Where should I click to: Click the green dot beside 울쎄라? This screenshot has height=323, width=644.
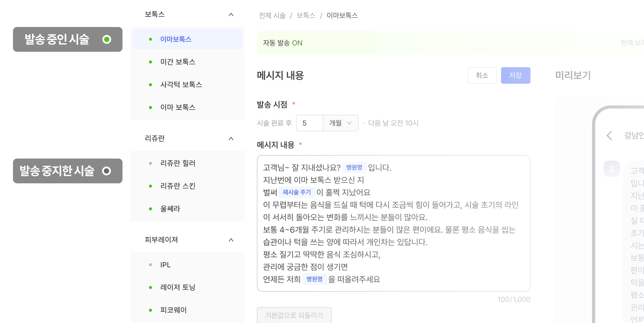[x=150, y=209]
